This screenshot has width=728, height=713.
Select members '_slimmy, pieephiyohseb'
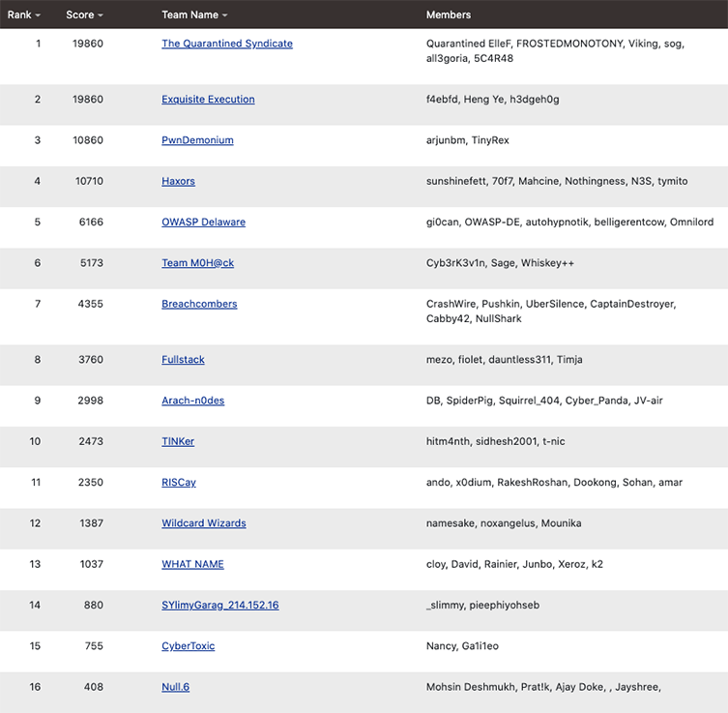click(482, 605)
